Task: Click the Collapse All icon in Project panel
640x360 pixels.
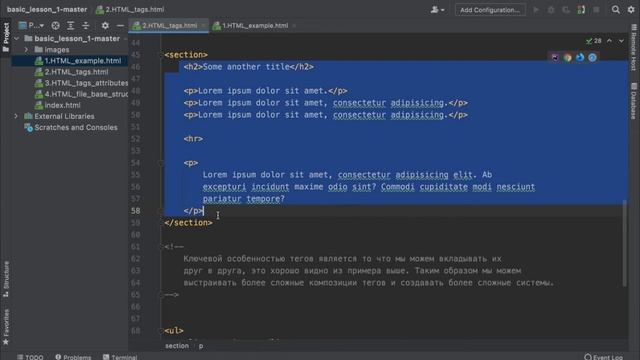Action: coord(86,26)
